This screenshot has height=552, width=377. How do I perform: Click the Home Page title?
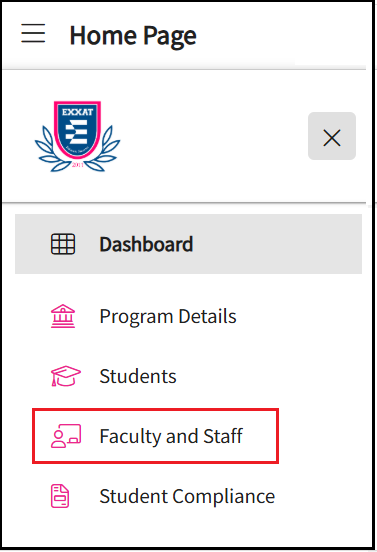(133, 36)
